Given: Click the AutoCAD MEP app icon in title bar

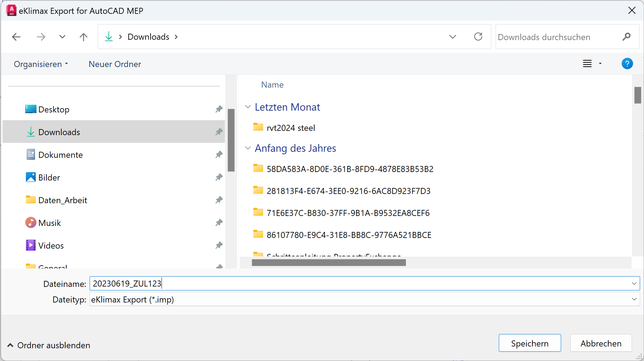Looking at the screenshot, I should (x=11, y=11).
